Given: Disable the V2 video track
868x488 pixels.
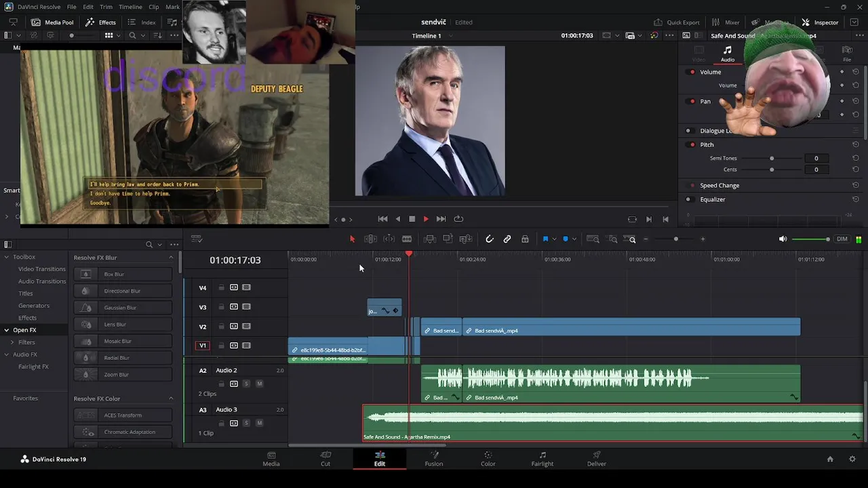Looking at the screenshot, I should (x=246, y=326).
